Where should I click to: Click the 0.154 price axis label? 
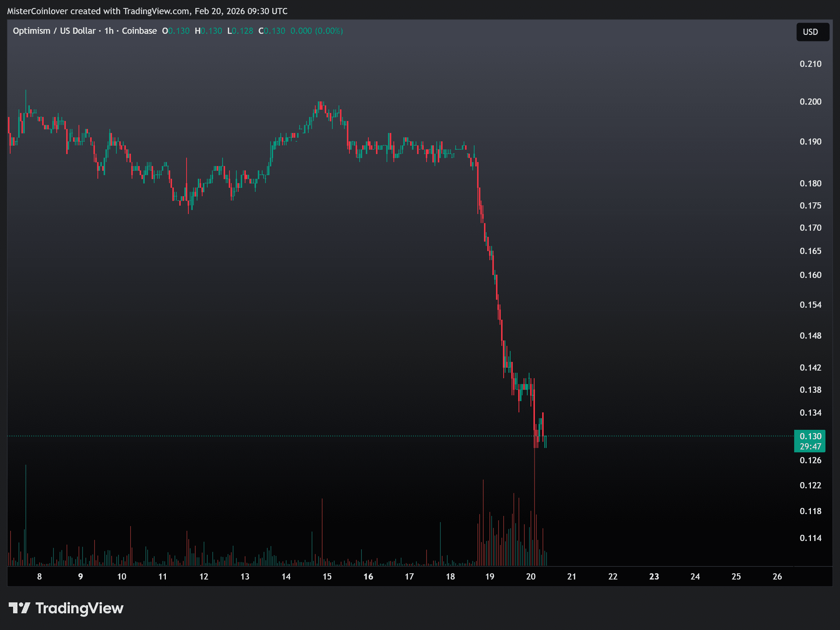(810, 305)
